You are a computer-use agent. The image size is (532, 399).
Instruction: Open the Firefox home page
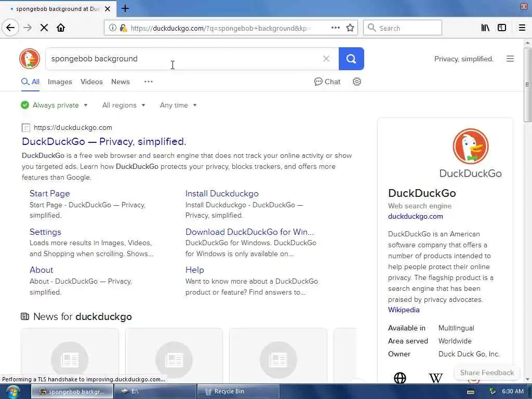(61, 28)
